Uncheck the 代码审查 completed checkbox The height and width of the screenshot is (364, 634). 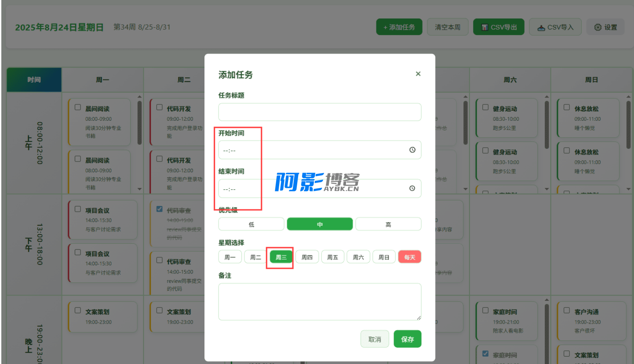[x=160, y=209]
